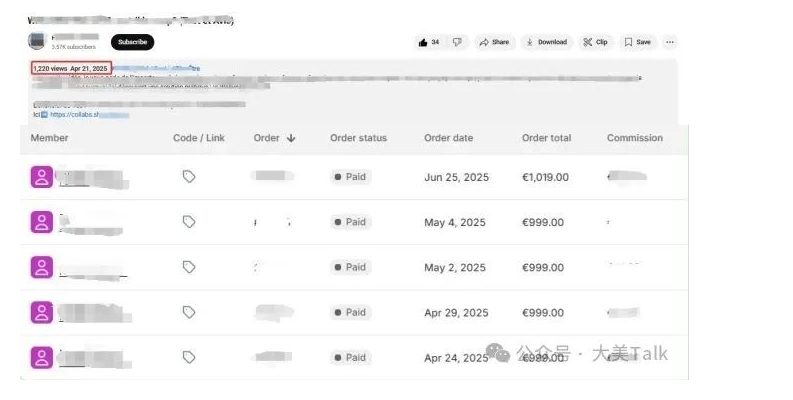
Task: Click the Commission column header
Action: (635, 138)
